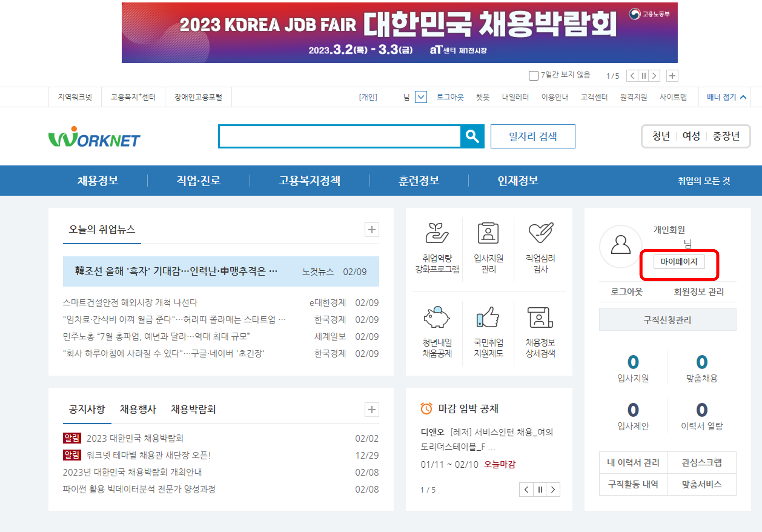Click the 일자리 검색 button
The image size is (762, 532).
[x=533, y=136]
